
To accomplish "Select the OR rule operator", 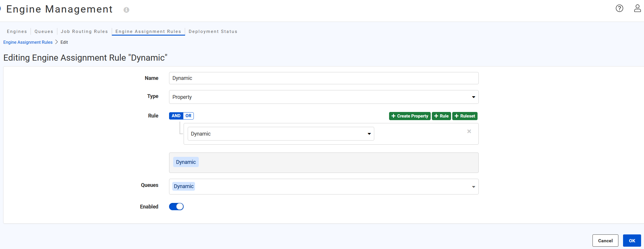I will (189, 116).
